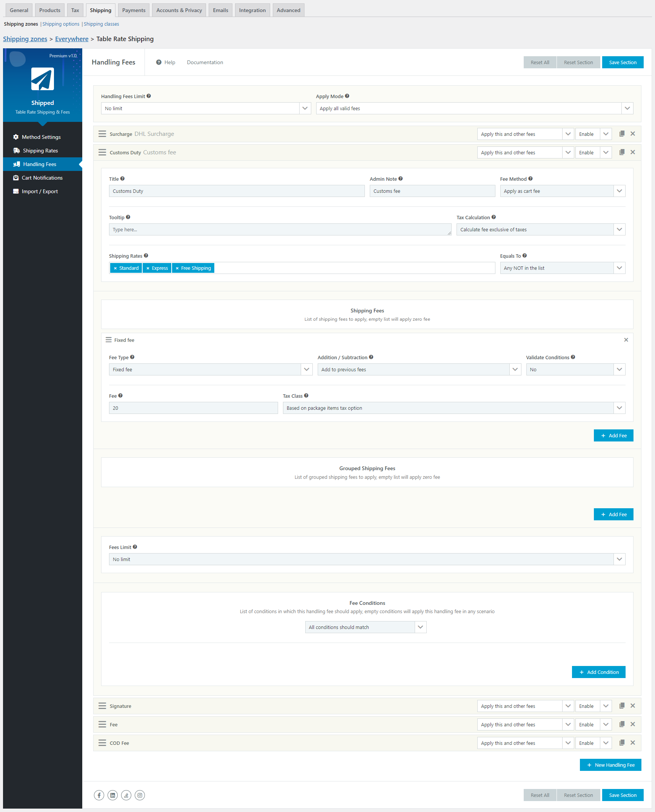Remove the Standard shipping rate tag
The image size is (655, 812).
[x=115, y=268]
